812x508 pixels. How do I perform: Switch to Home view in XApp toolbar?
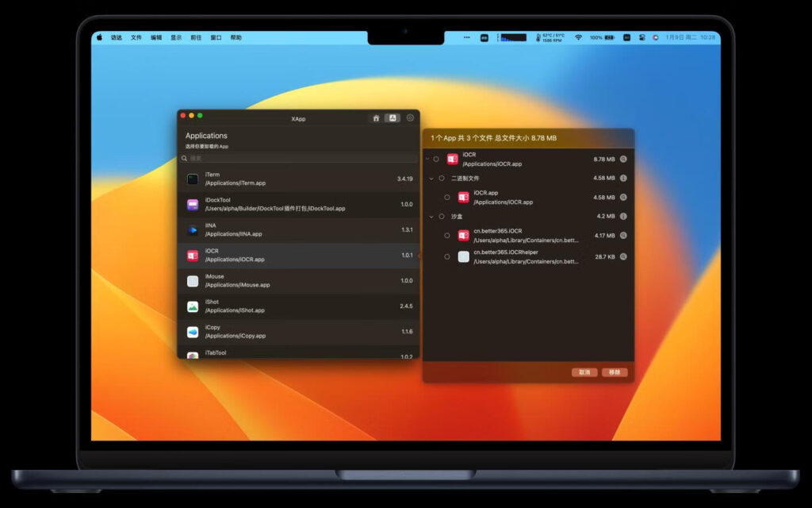point(377,117)
